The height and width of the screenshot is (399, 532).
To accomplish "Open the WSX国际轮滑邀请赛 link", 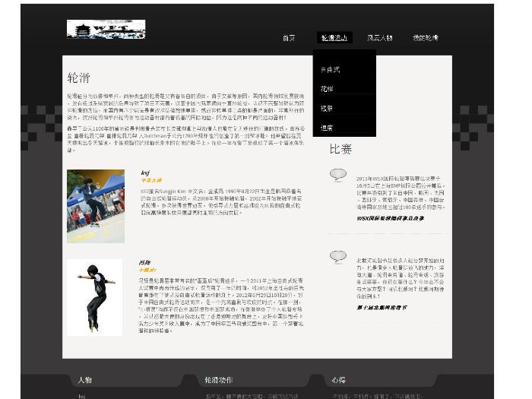I will [x=390, y=218].
